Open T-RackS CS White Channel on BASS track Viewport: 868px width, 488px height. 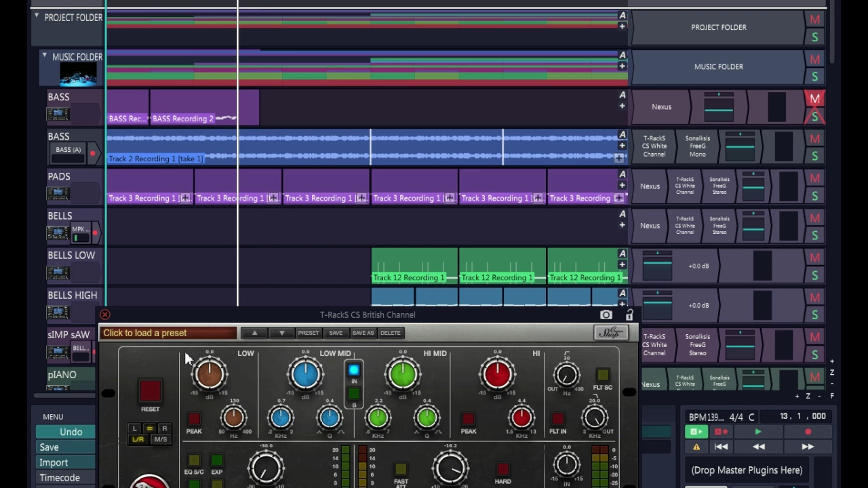click(x=654, y=146)
